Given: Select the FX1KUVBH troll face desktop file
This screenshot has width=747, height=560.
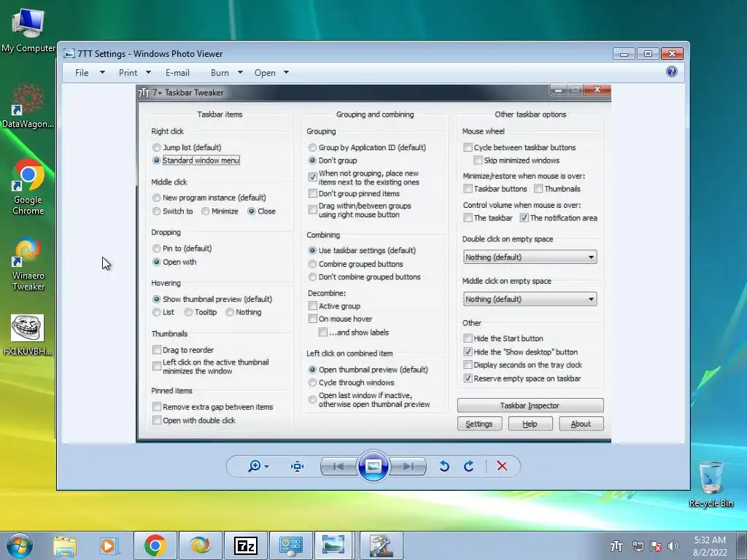Looking at the screenshot, I should coord(27,335).
